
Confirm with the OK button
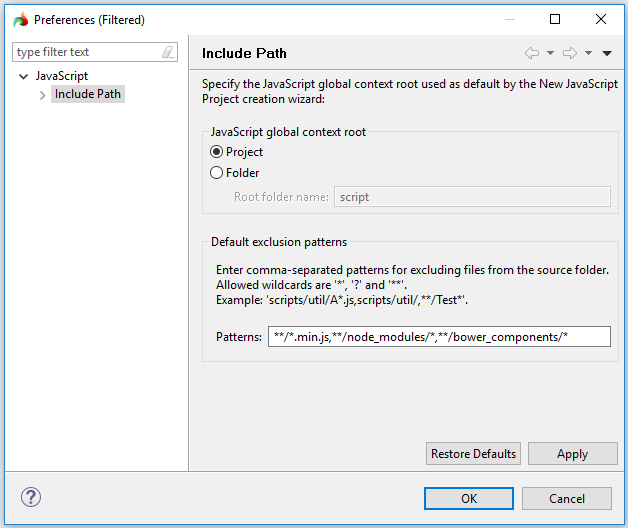(x=468, y=498)
